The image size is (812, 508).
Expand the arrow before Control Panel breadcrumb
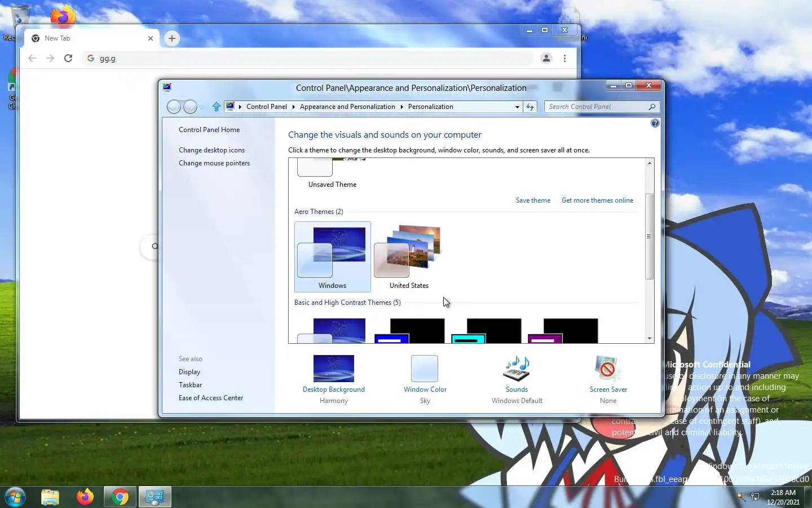pyautogui.click(x=240, y=107)
